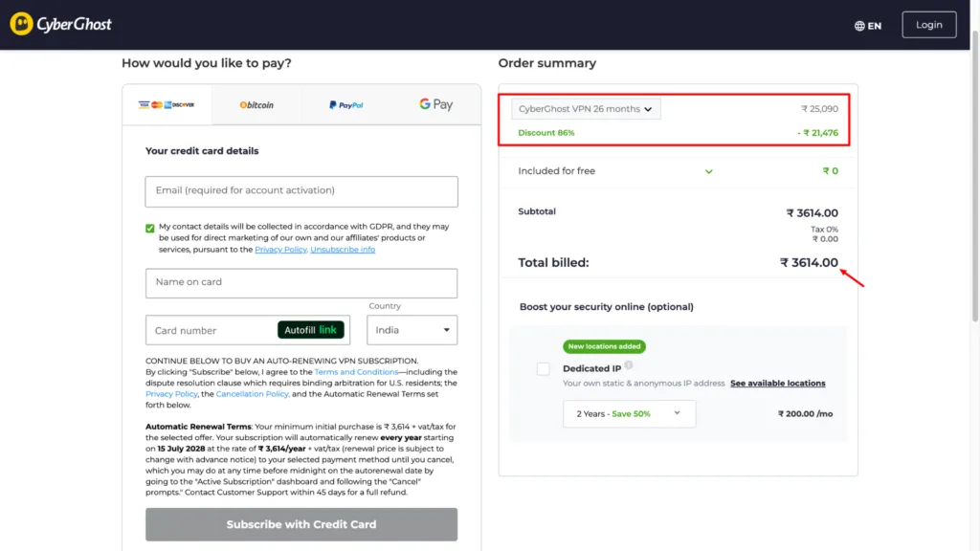980x551 pixels.
Task: Click the Total billed ₹ 3614.00 amount
Action: tap(809, 262)
